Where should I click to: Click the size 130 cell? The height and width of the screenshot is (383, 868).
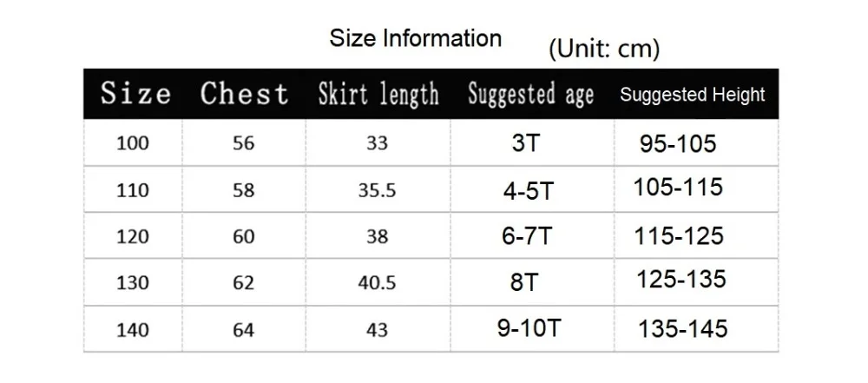(x=133, y=283)
